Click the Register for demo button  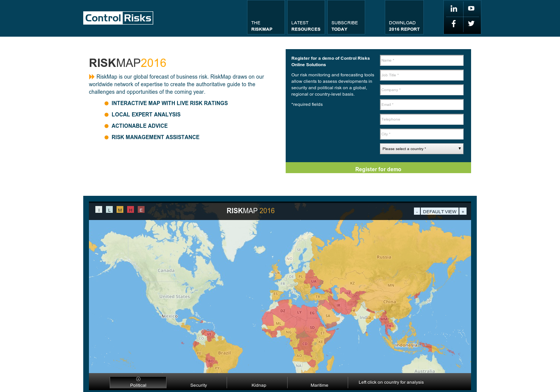(378, 169)
